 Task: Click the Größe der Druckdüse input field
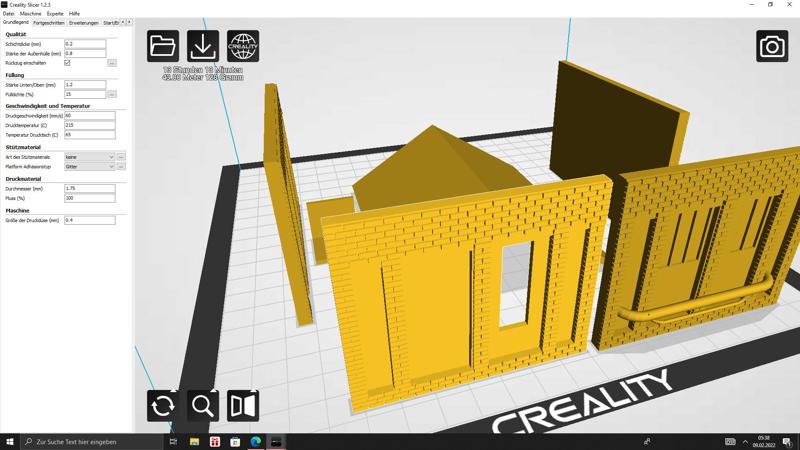tap(90, 220)
